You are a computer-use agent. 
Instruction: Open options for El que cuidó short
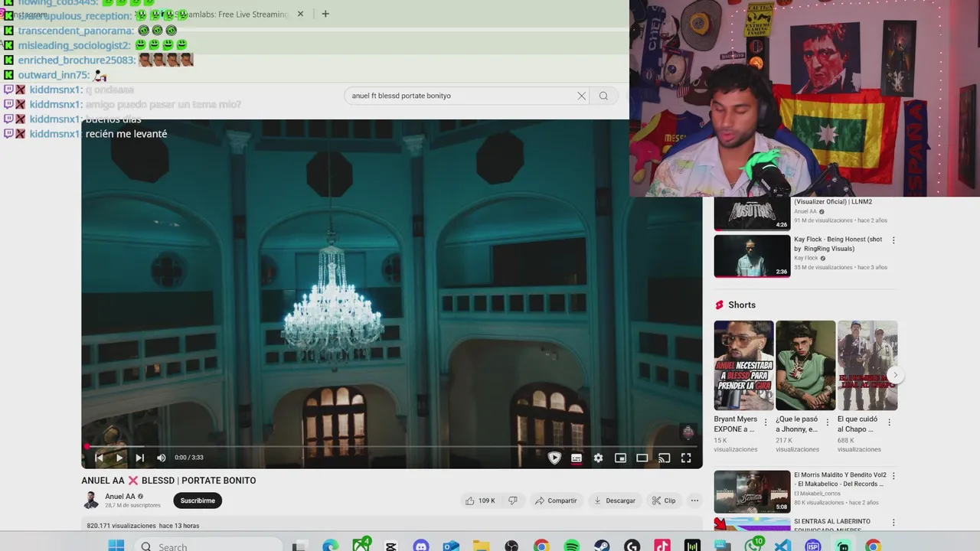(889, 422)
